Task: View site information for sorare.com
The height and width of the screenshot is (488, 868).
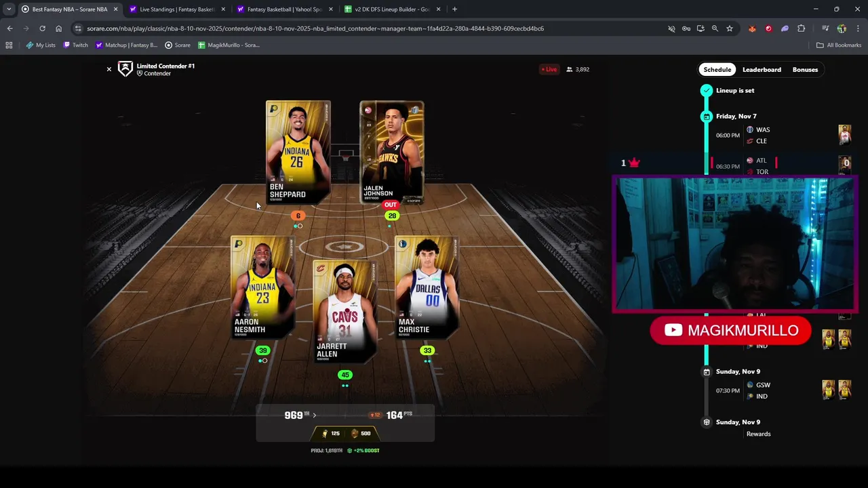Action: click(79, 28)
